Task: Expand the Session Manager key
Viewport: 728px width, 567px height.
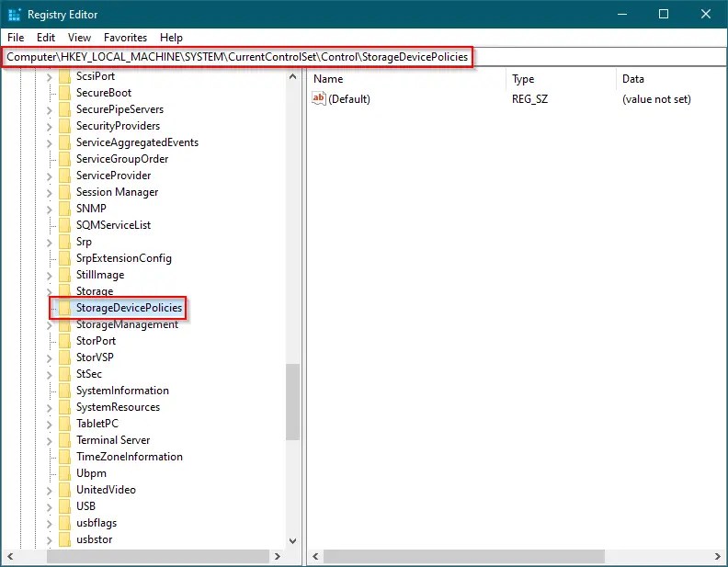Action: (x=50, y=193)
